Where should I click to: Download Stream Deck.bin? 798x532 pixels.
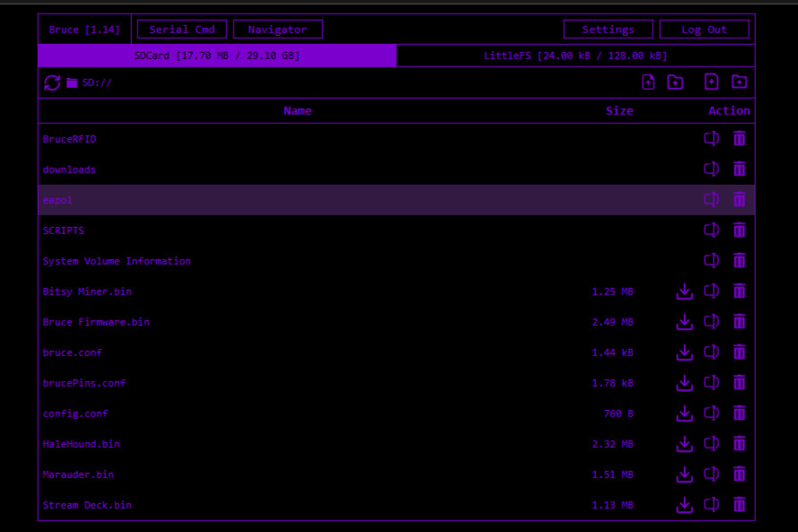click(x=685, y=505)
